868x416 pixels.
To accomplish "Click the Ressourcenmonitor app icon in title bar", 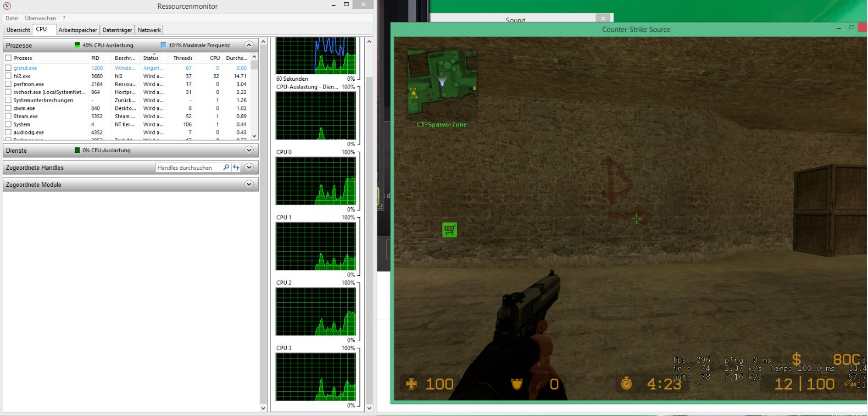I will [x=7, y=6].
